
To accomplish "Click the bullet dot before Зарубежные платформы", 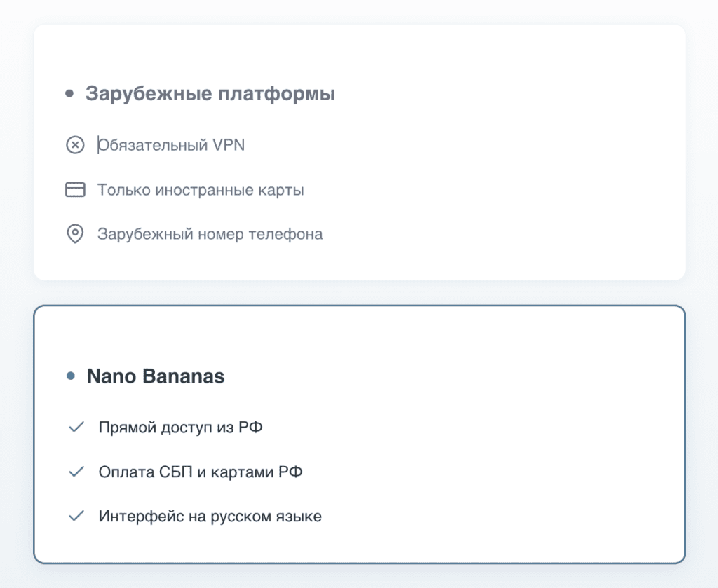I will pos(69,93).
